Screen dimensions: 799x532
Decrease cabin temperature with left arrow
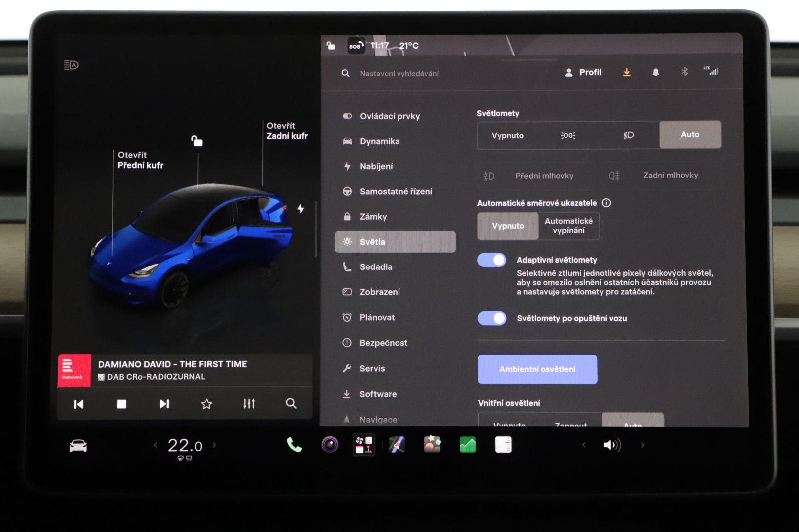(x=155, y=445)
